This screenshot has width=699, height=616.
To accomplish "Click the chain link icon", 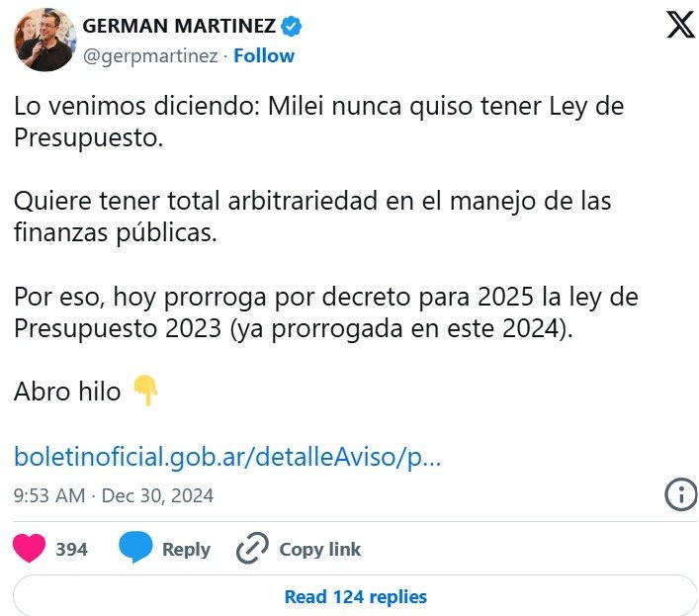I will click(x=252, y=549).
